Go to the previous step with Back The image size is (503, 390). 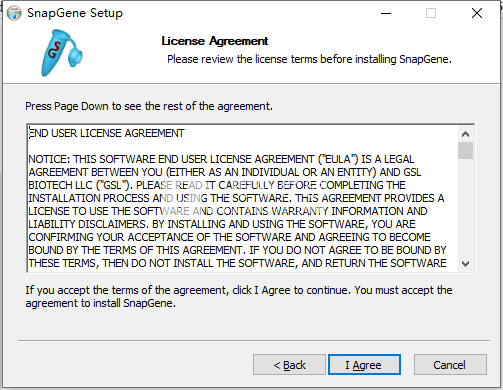coord(289,365)
